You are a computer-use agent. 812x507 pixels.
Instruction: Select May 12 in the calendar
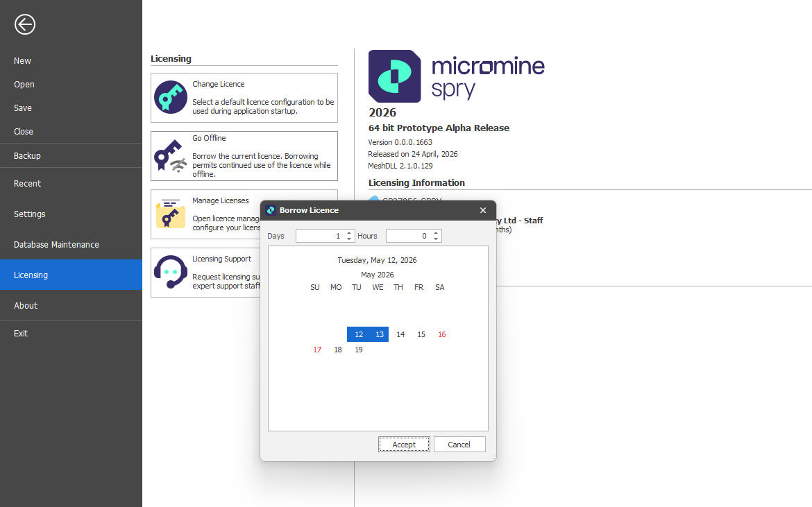(358, 334)
